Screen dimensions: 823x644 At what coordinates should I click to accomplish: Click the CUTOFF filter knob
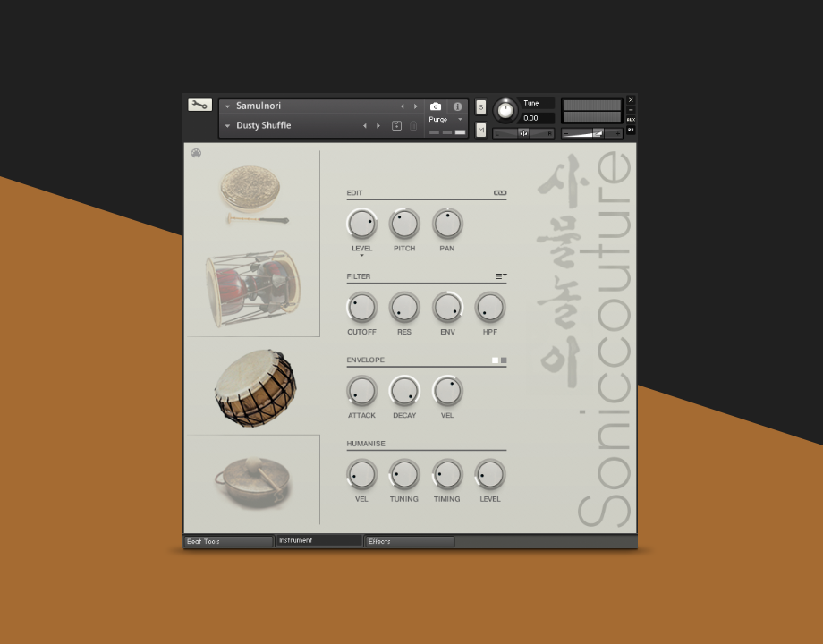361,308
